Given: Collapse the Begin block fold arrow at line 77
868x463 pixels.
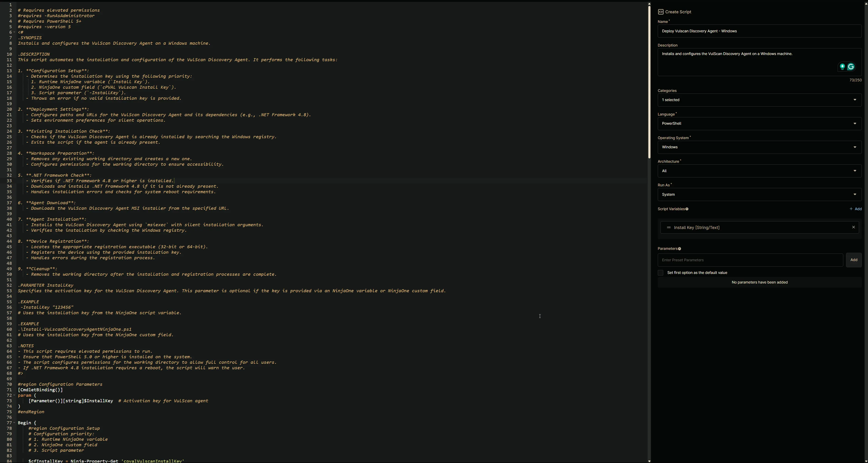Looking at the screenshot, I should click(x=14, y=423).
